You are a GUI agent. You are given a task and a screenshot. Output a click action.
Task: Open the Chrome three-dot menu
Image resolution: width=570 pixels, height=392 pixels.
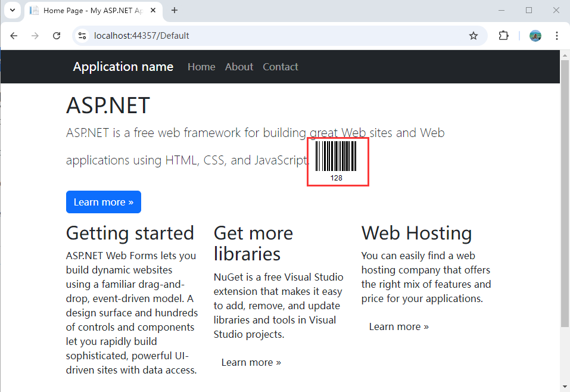[x=556, y=36]
